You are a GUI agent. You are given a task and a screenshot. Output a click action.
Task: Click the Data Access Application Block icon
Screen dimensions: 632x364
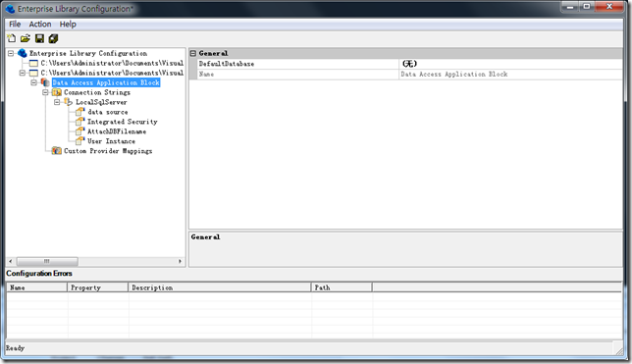click(45, 82)
